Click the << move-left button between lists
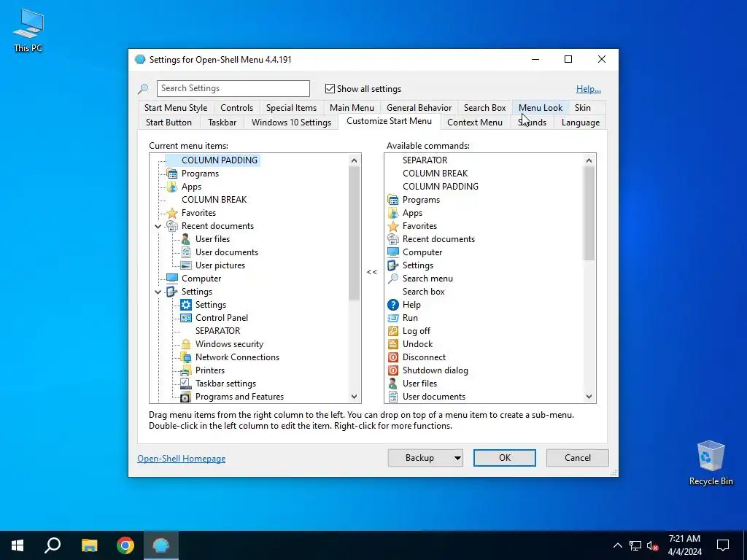The width and height of the screenshot is (747, 560). point(372,272)
